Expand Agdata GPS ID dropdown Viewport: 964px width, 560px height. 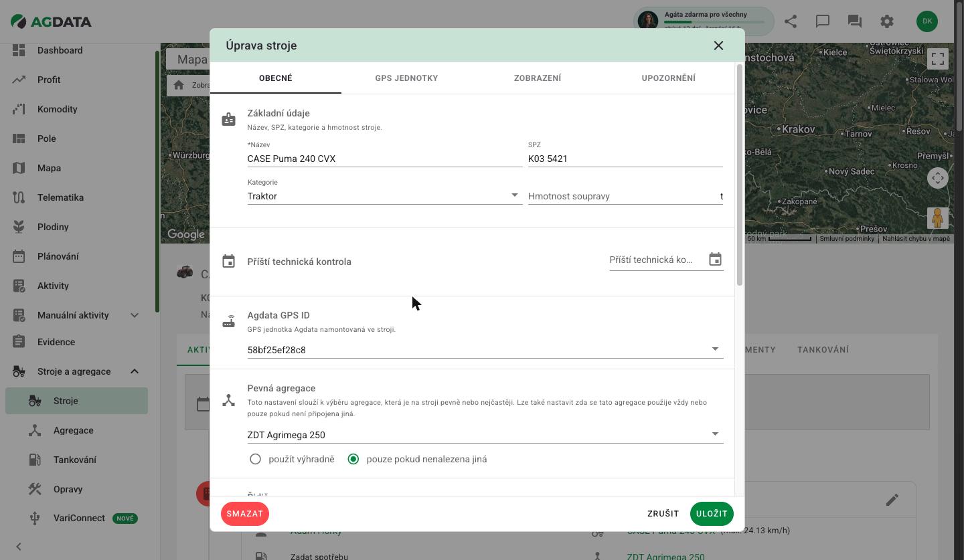(485, 349)
